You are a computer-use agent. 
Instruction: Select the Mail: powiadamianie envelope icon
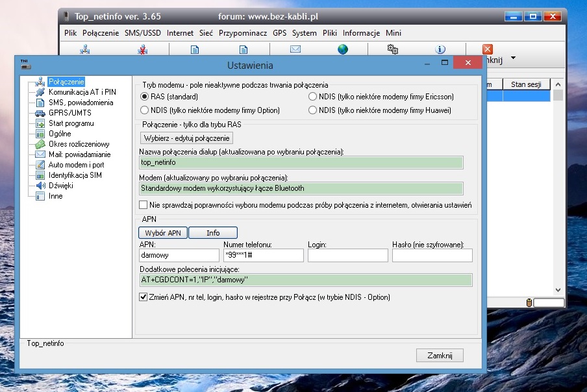pos(40,154)
